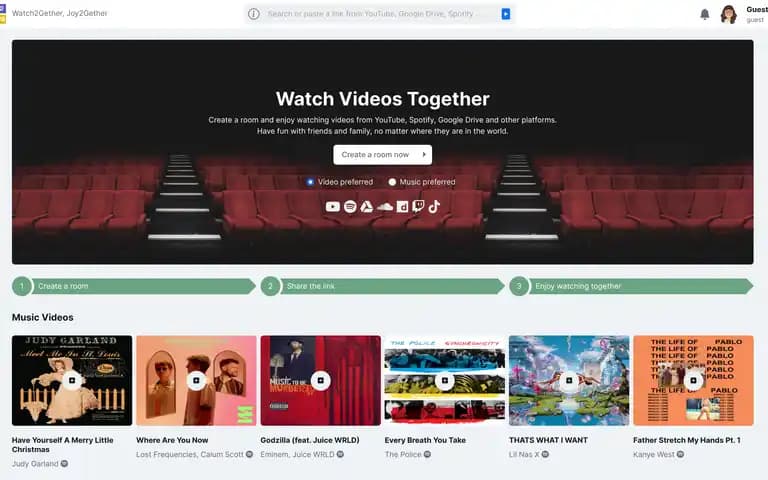Play Father Stretch My Hands video
This screenshot has width=768, height=480.
tap(694, 381)
